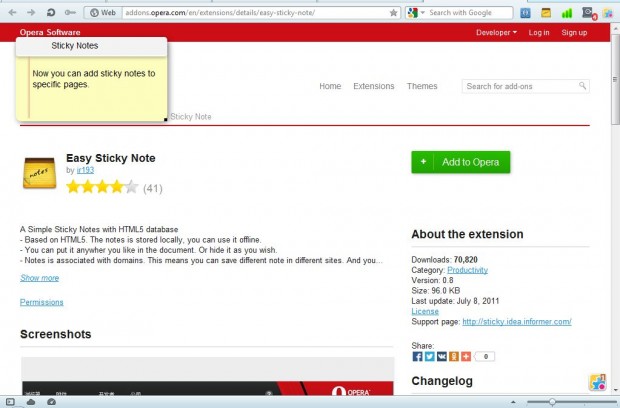
Task: Share on Odnoklassniki icon
Action: (x=454, y=356)
